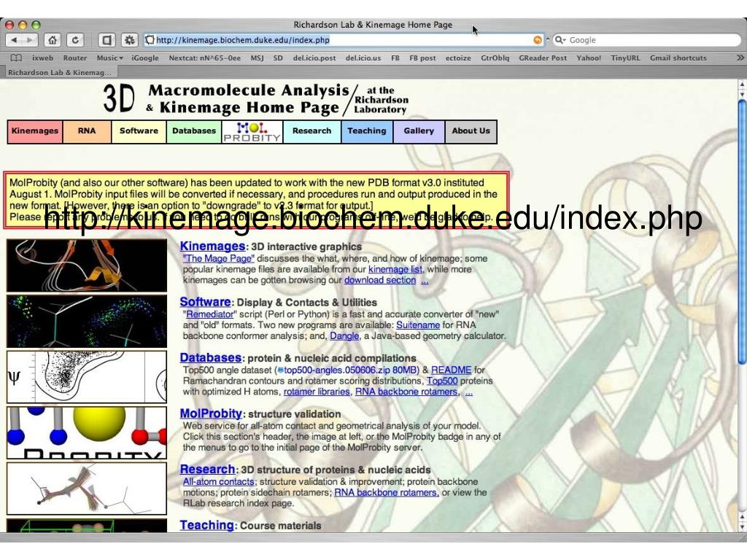The height and width of the screenshot is (560, 747).
Task: Expand the Music bookmarks dropdown
Action: pyautogui.click(x=110, y=58)
